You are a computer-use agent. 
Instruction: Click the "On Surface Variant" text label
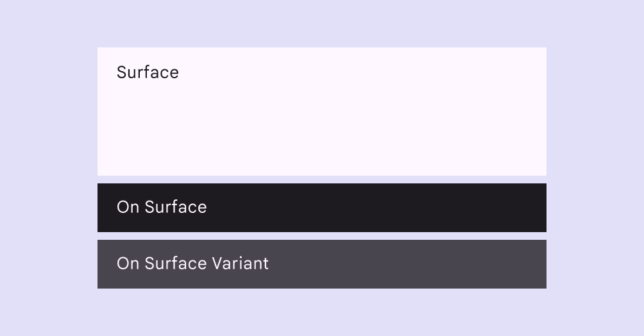[x=192, y=264]
